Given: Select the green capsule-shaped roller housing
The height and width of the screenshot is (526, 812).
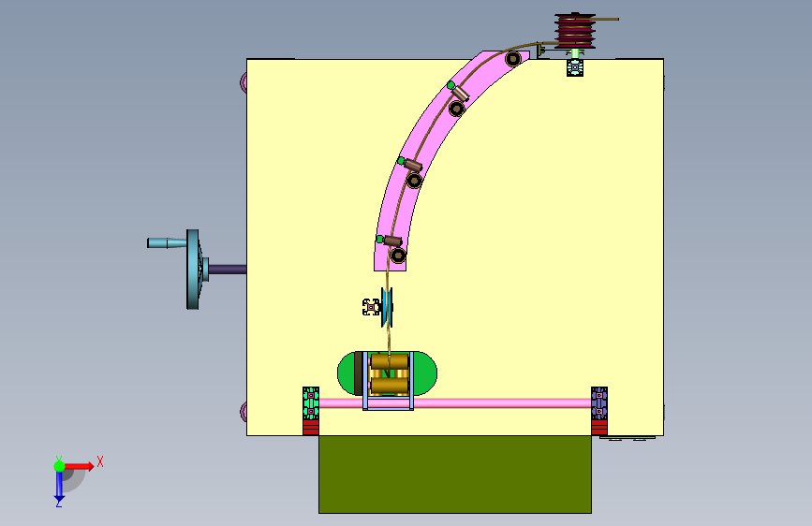Looking at the screenshot, I should tap(424, 373).
